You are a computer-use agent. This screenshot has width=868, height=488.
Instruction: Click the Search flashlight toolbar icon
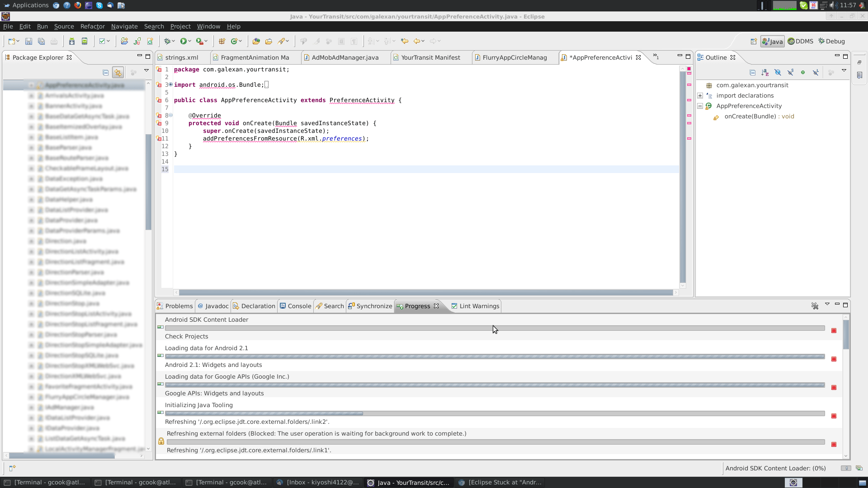tap(281, 42)
